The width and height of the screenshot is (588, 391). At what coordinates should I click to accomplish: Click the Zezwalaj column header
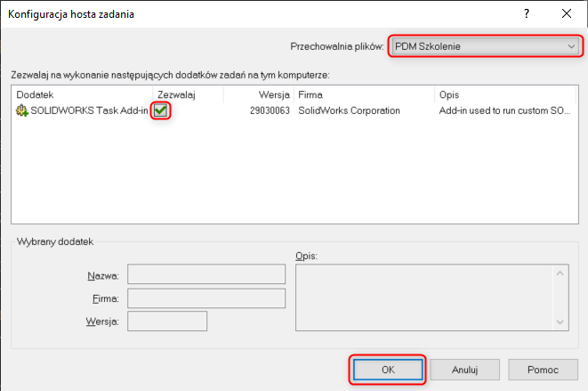click(x=187, y=94)
